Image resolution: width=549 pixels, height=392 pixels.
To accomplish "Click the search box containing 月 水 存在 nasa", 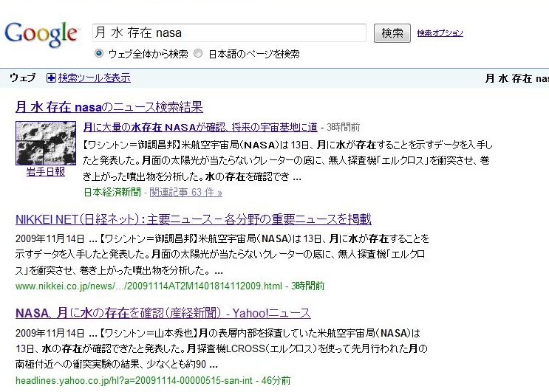I will (x=229, y=33).
